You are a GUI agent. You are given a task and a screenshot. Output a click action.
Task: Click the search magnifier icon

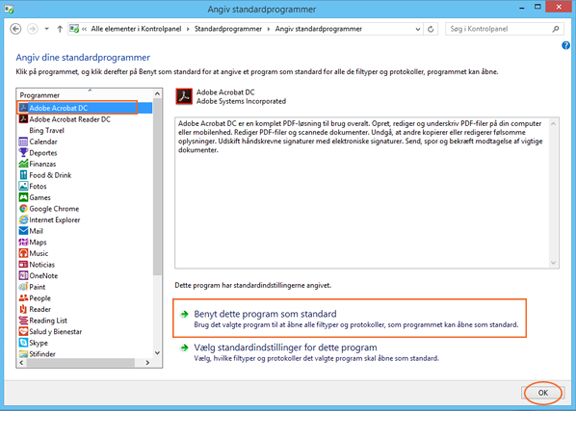(556, 29)
